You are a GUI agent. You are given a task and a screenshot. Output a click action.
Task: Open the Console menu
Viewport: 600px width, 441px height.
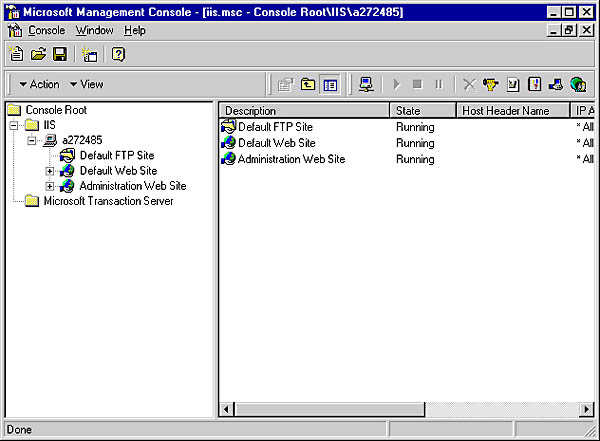click(47, 30)
